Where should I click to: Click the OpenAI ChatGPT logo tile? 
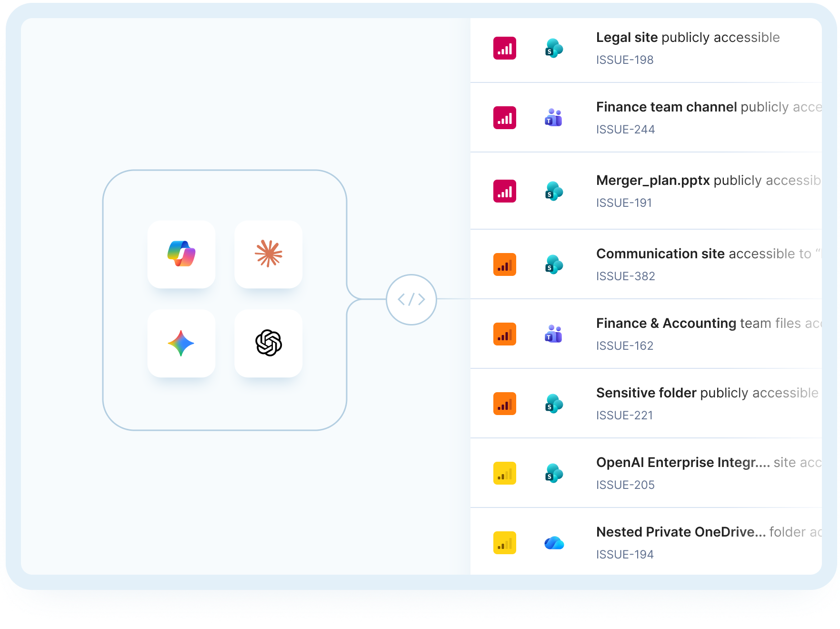click(x=269, y=343)
